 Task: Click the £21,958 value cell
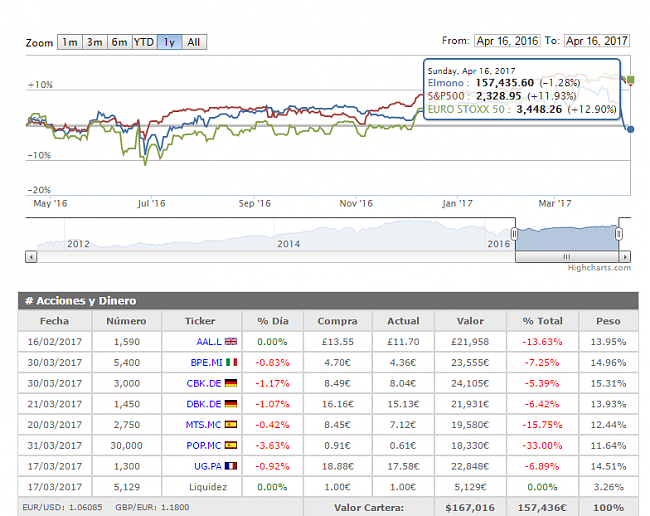tap(470, 342)
